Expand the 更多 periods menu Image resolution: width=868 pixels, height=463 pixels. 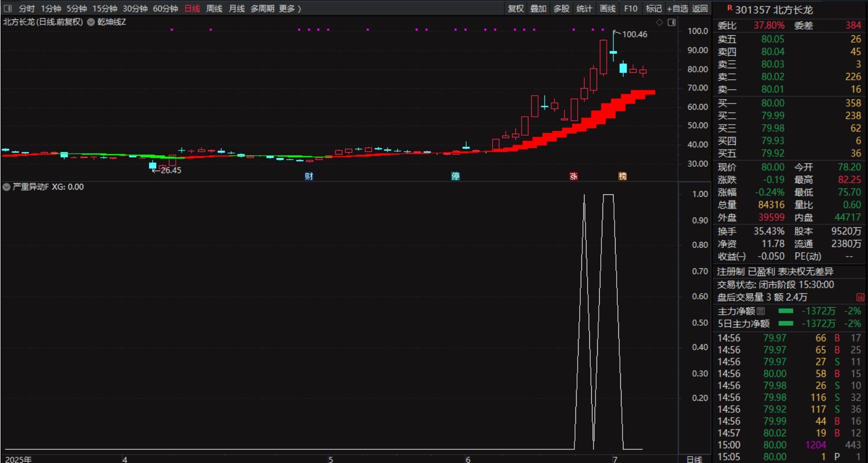pyautogui.click(x=290, y=8)
